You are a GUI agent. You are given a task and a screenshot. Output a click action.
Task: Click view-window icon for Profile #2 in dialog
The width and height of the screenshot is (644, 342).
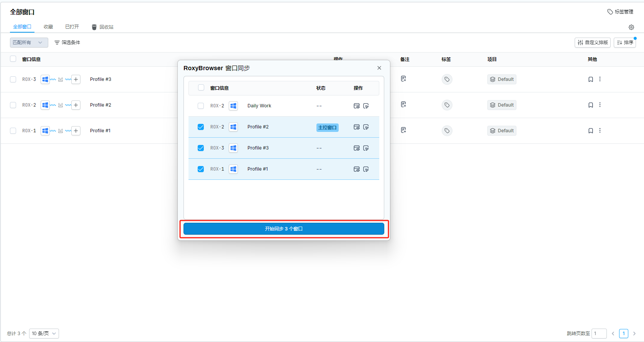tap(357, 127)
